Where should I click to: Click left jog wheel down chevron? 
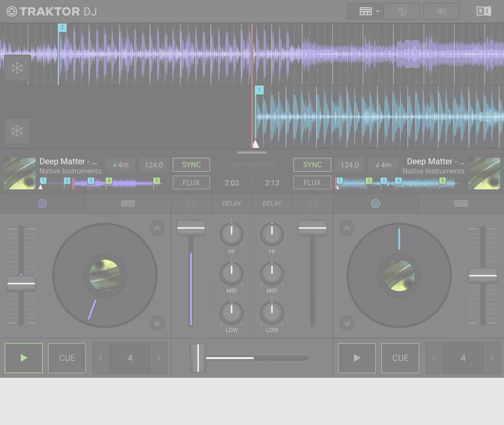(x=157, y=323)
